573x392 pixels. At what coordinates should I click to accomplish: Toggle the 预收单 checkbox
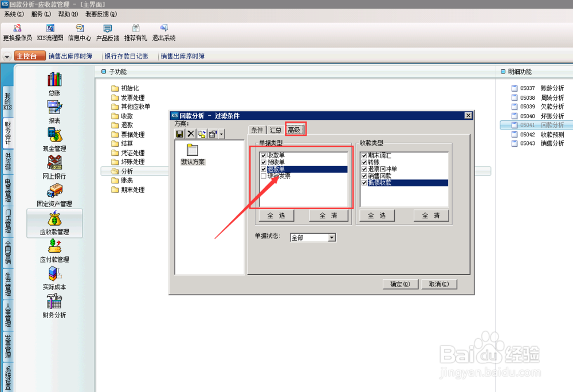pyautogui.click(x=264, y=162)
